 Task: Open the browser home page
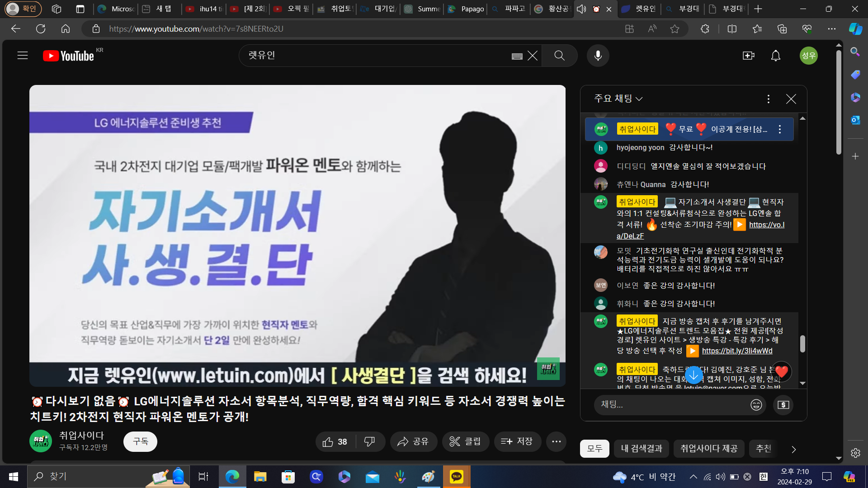click(66, 29)
